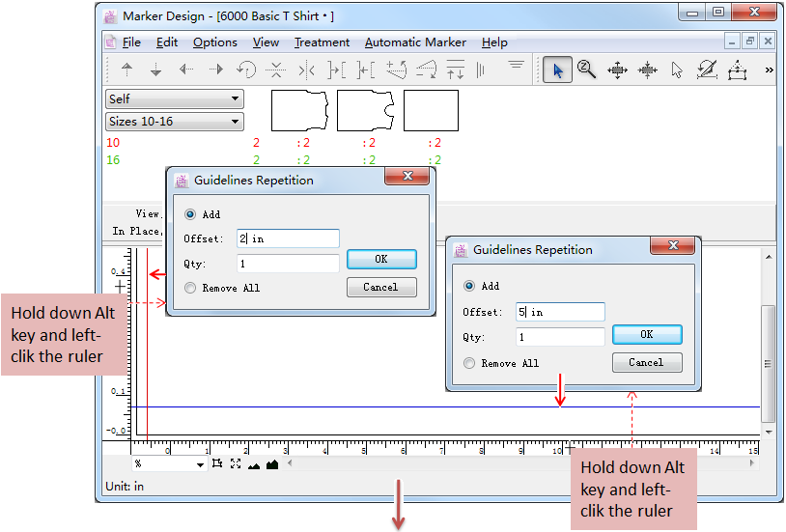Select Add radio in the 2 in dialog
Viewport: 786px width, 532px height.
[x=190, y=214]
